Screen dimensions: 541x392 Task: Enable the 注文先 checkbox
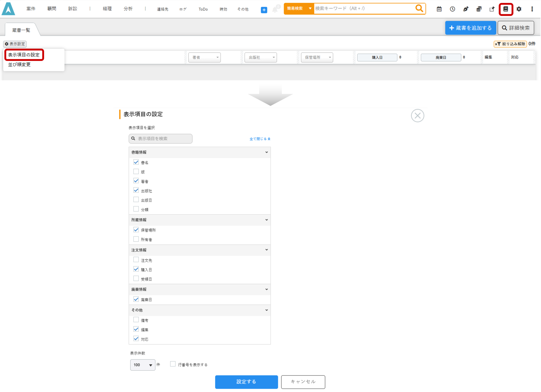click(136, 260)
